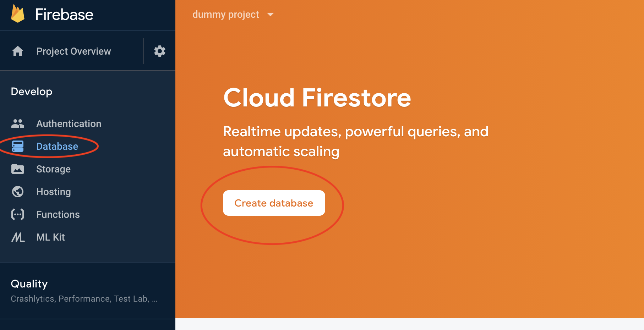Open the Storage section
644x330 pixels.
point(53,169)
